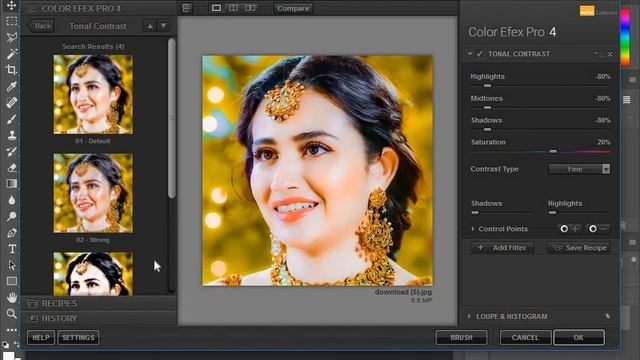Open the Contrast Type dropdown
This screenshot has height=360, width=640.
579,169
